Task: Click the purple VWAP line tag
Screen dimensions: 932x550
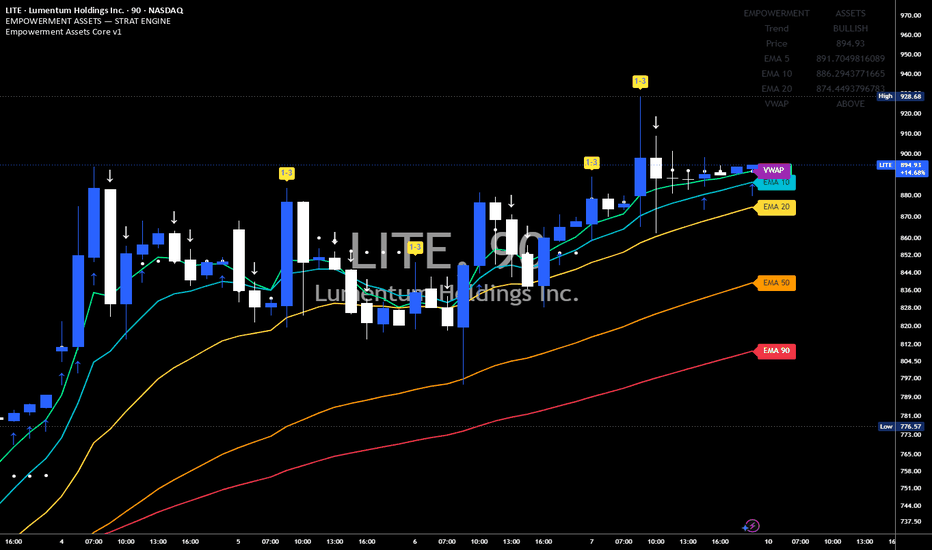Action: [773, 170]
